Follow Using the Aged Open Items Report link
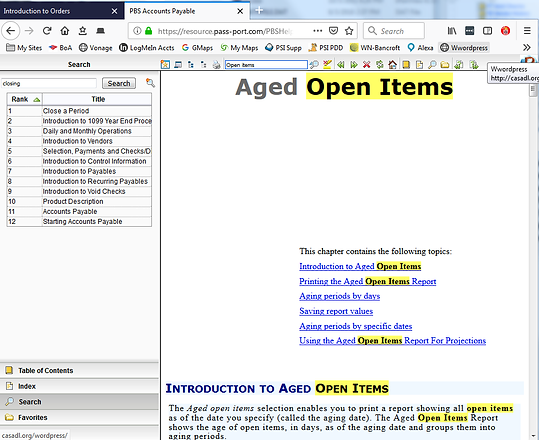Image resolution: width=539 pixels, height=440 pixels. (x=392, y=340)
